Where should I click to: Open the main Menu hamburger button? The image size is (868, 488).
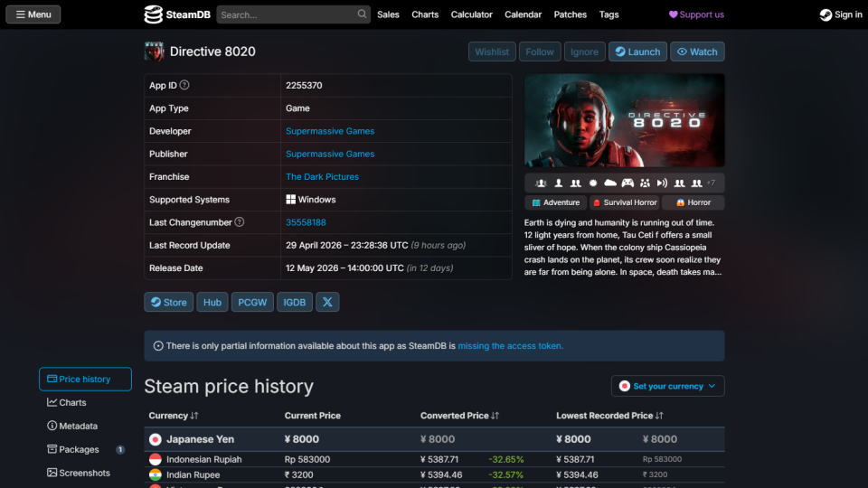pos(33,14)
